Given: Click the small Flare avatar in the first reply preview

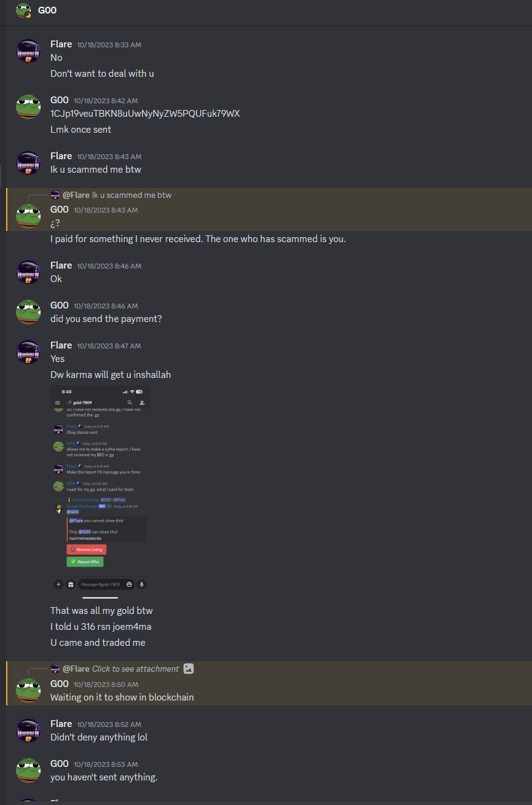Looking at the screenshot, I should pyautogui.click(x=55, y=195).
